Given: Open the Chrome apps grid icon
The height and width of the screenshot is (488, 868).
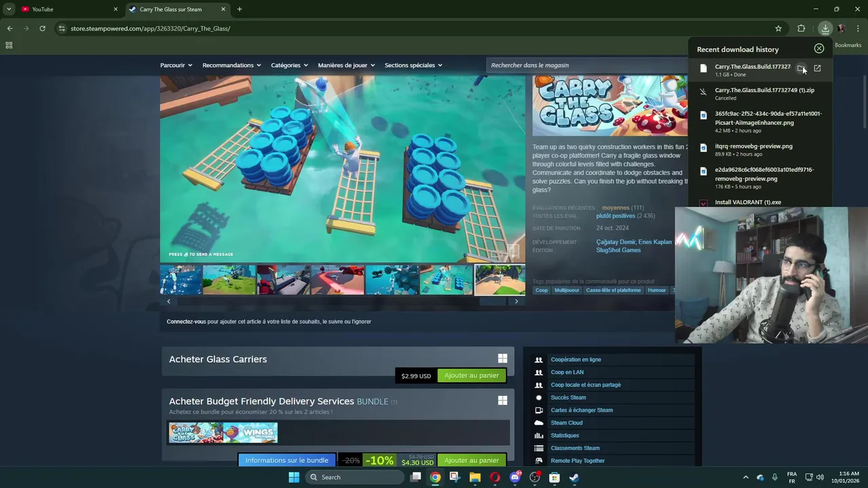Looking at the screenshot, I should tap(9, 45).
